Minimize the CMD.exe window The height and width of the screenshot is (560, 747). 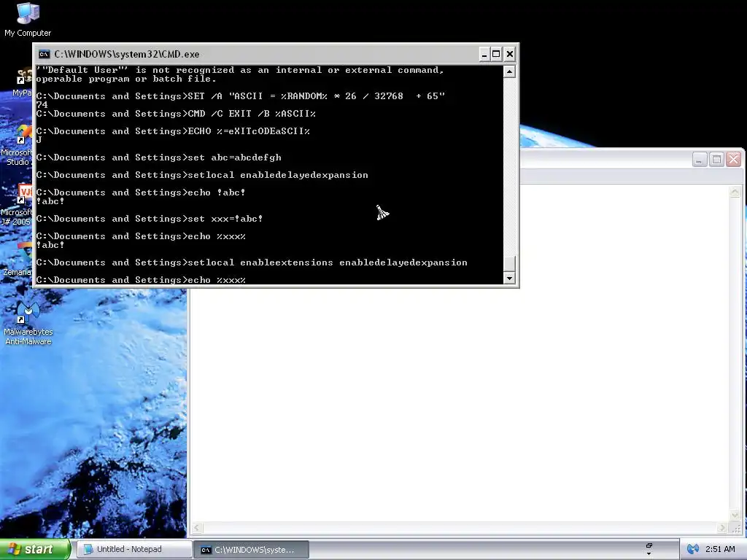484,54
